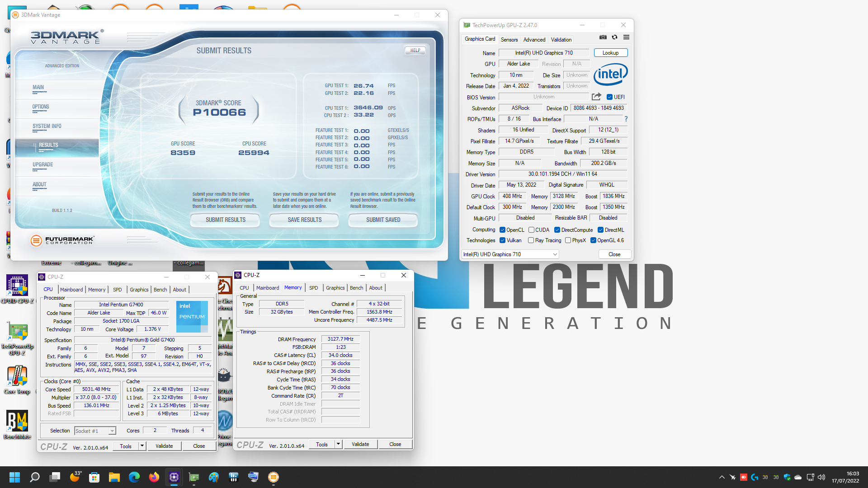
Task: Click the HELP button in 3DMark Vantage
Action: tap(415, 51)
